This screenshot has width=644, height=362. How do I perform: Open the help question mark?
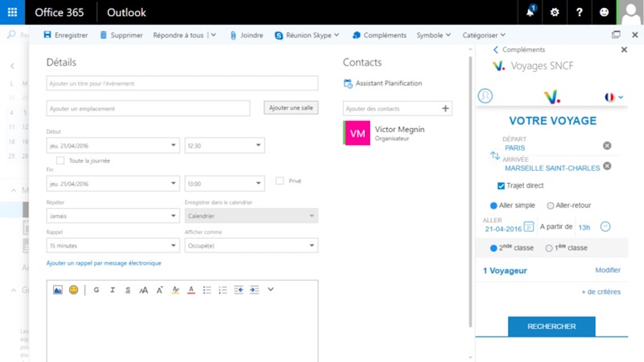point(579,12)
